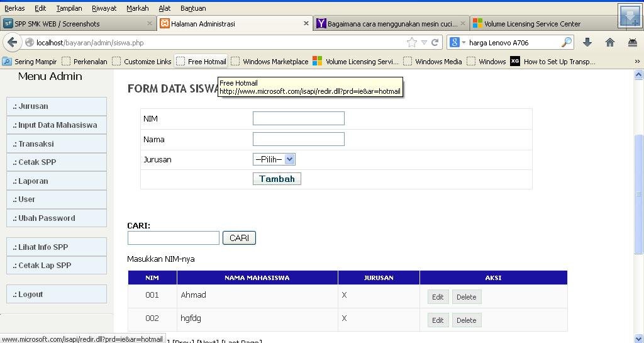Click the bookmark star icon in address bar

[x=411, y=42]
